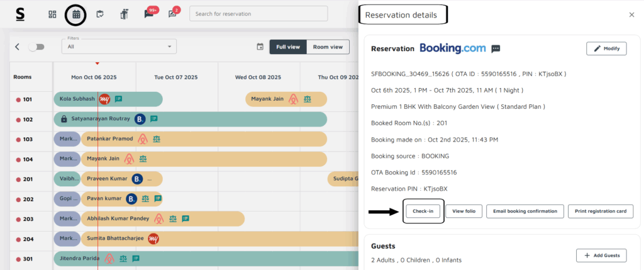The height and width of the screenshot is (270, 644).
Task: Select the Full view tab
Action: 288,47
